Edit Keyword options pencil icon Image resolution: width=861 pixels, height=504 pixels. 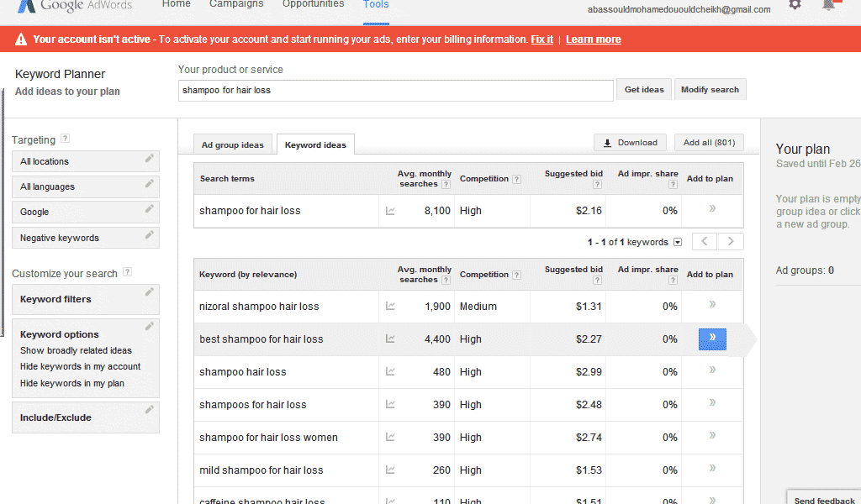click(150, 326)
